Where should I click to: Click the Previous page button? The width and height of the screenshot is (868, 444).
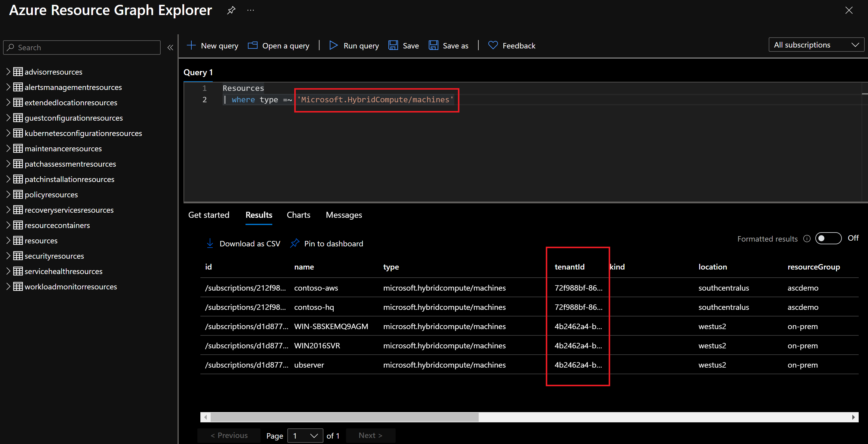coord(229,435)
